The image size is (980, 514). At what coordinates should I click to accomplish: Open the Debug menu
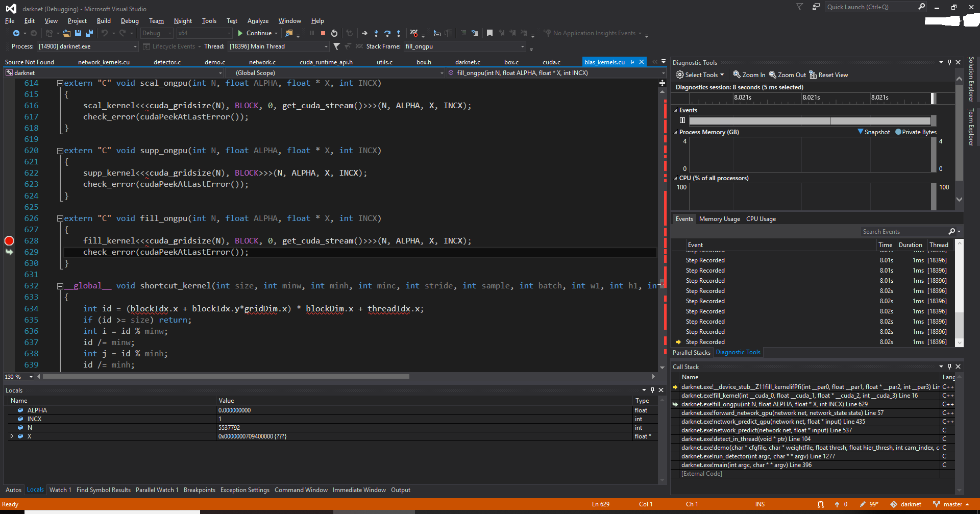tap(130, 21)
